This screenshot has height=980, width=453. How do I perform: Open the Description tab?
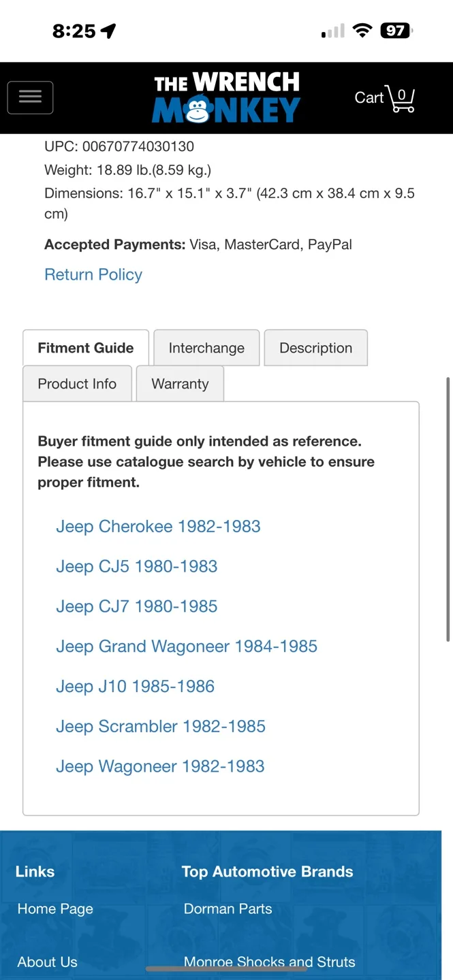coord(315,348)
